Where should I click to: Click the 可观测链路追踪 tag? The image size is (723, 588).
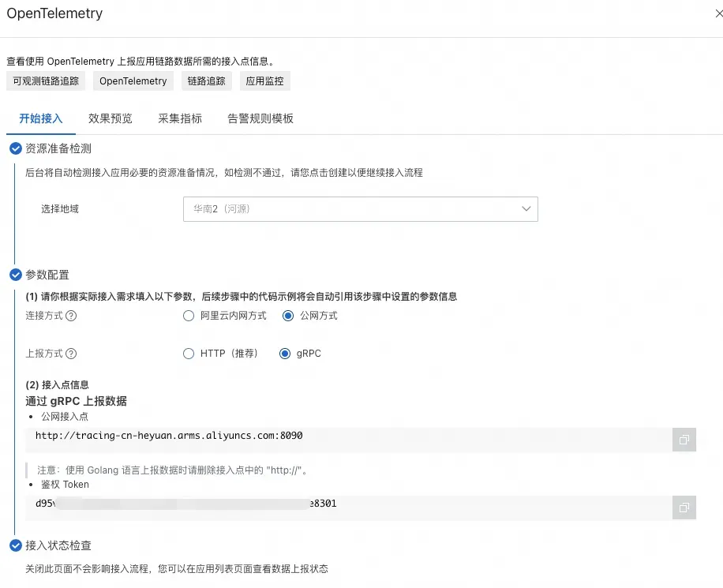pos(44,81)
